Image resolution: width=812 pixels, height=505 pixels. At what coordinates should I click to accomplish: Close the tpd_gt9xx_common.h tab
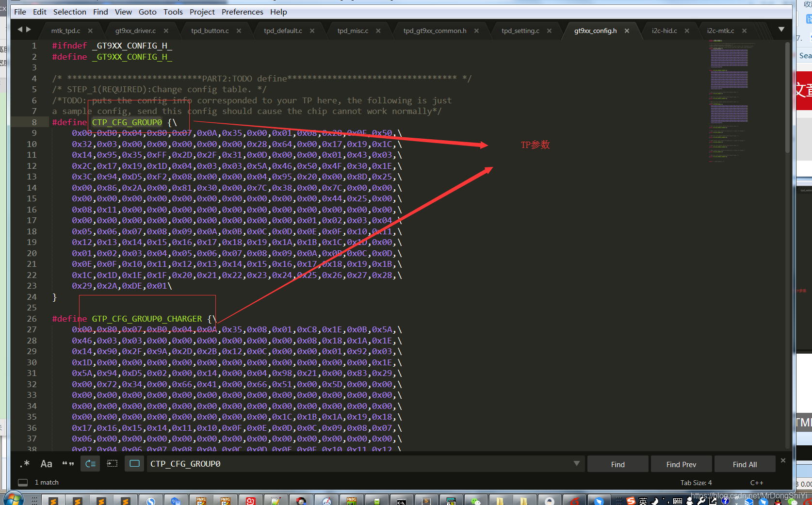[x=476, y=31]
